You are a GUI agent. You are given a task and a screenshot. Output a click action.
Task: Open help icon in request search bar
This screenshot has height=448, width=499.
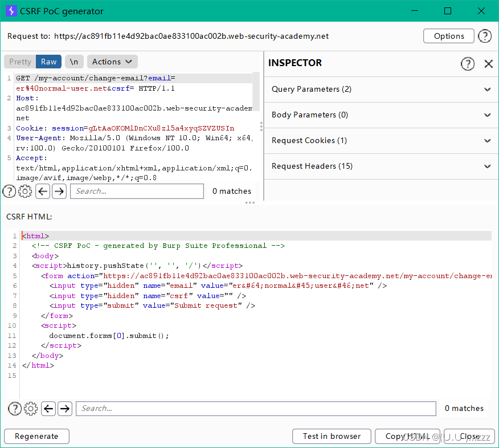click(9, 192)
